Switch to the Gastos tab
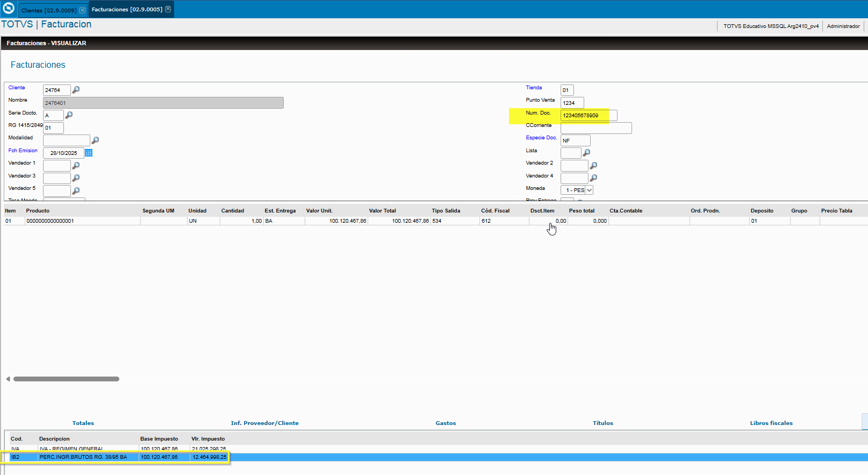This screenshot has height=475, width=868. 446,423
